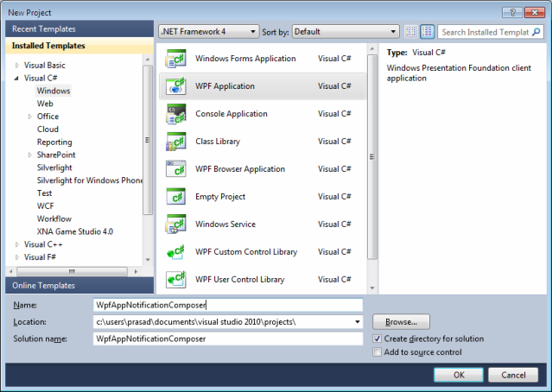Viewport: 552px width, 392px height.
Task: Click the tree panel scroll left arrow
Action: click(11, 271)
